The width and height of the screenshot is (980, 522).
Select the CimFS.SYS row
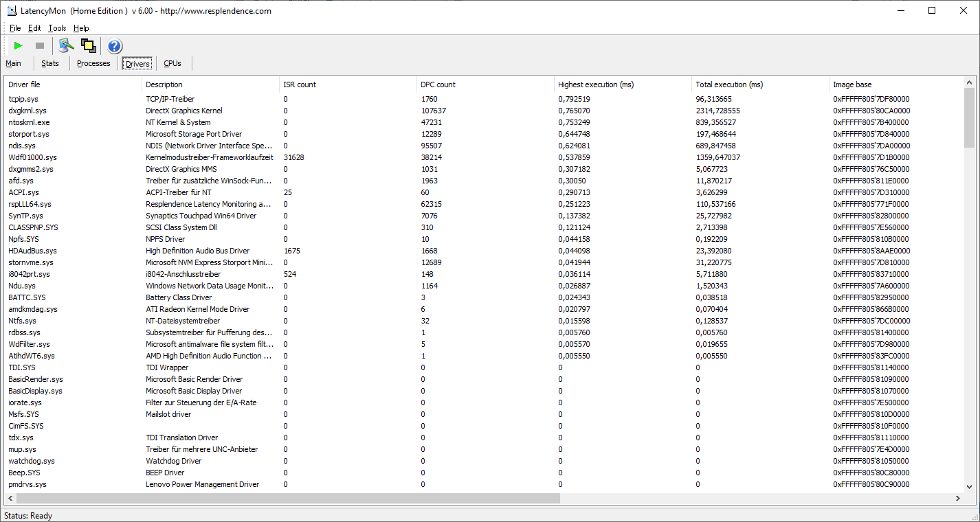[x=484, y=426]
